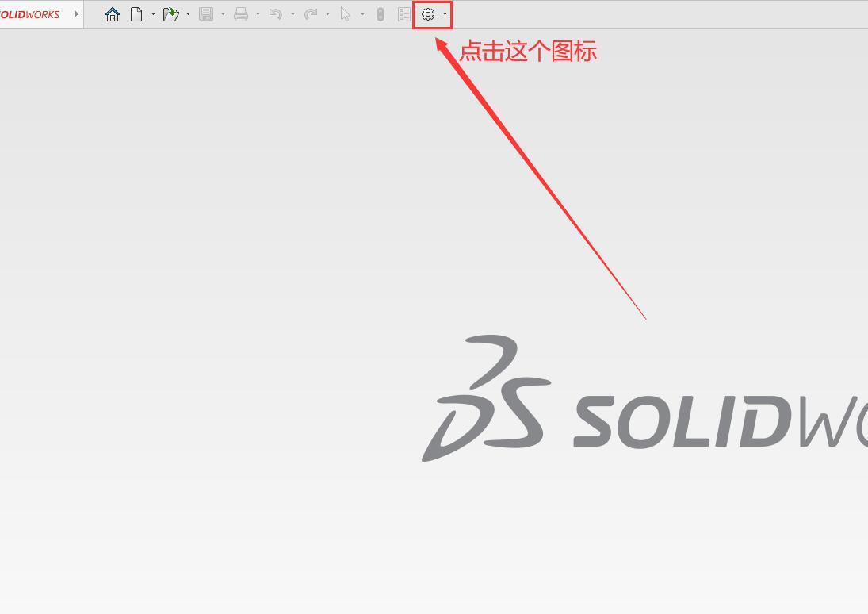The width and height of the screenshot is (868, 614).
Task: Open dropdown arrow next to New icon
Action: (x=153, y=14)
